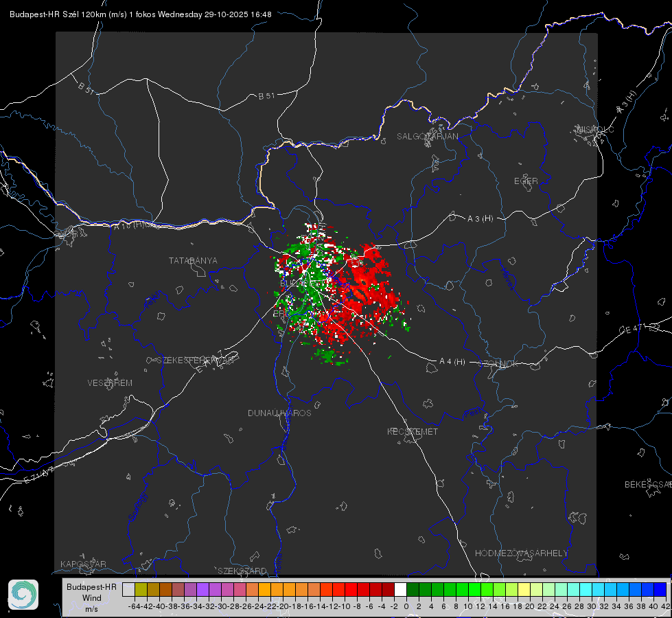The image size is (672, 618).
Task: Click the EGER city label
Action: tap(526, 181)
